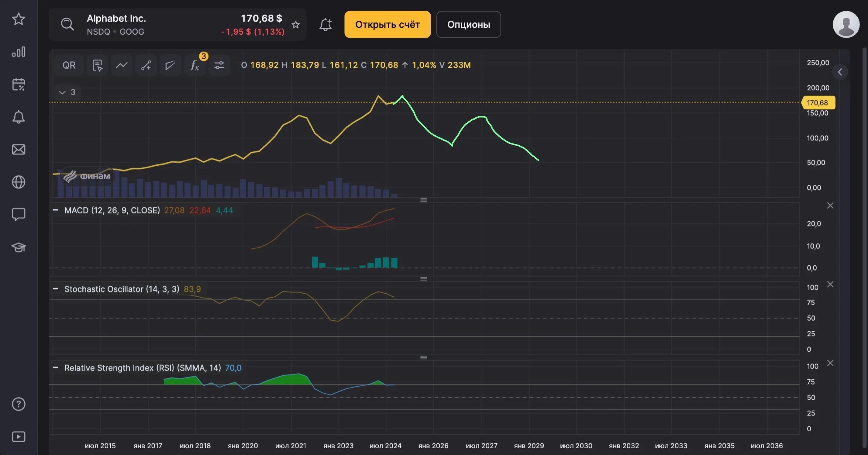868x455 pixels.
Task: Click the pane resize handle above Stochastic
Action: point(424,278)
